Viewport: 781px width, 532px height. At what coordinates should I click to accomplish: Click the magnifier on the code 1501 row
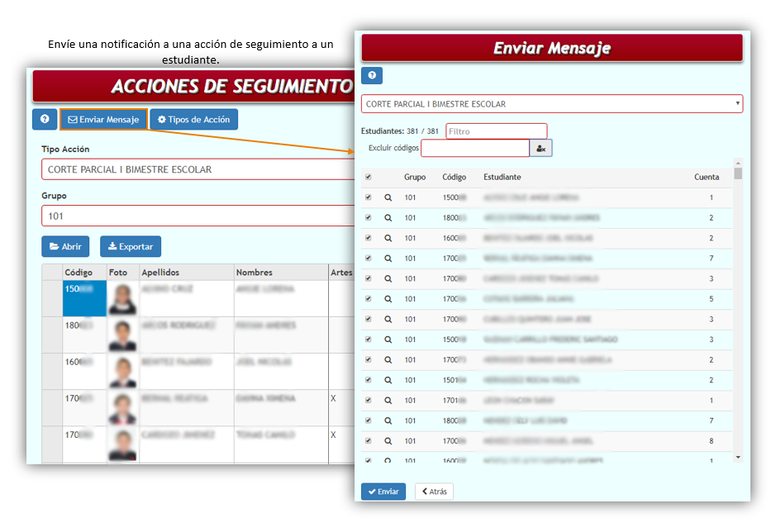tap(388, 380)
